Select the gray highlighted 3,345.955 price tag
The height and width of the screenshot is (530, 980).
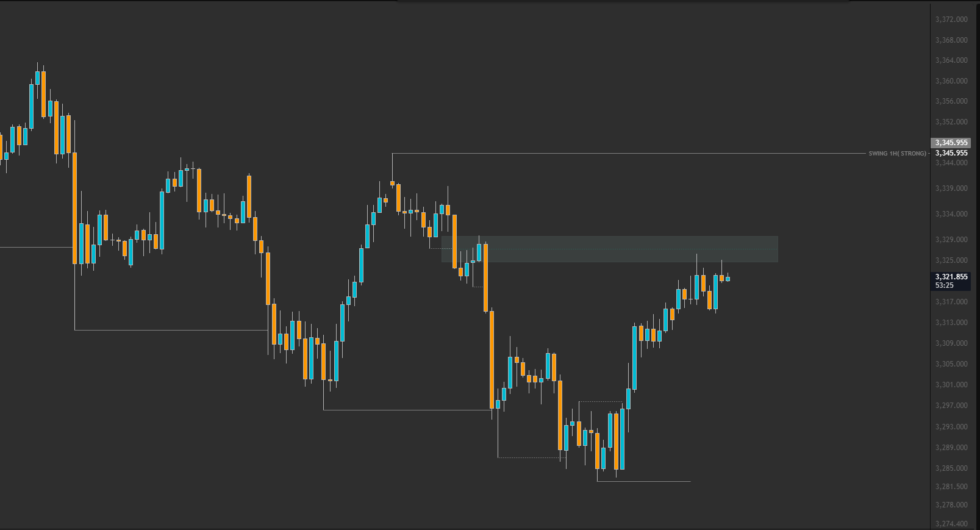tap(951, 143)
